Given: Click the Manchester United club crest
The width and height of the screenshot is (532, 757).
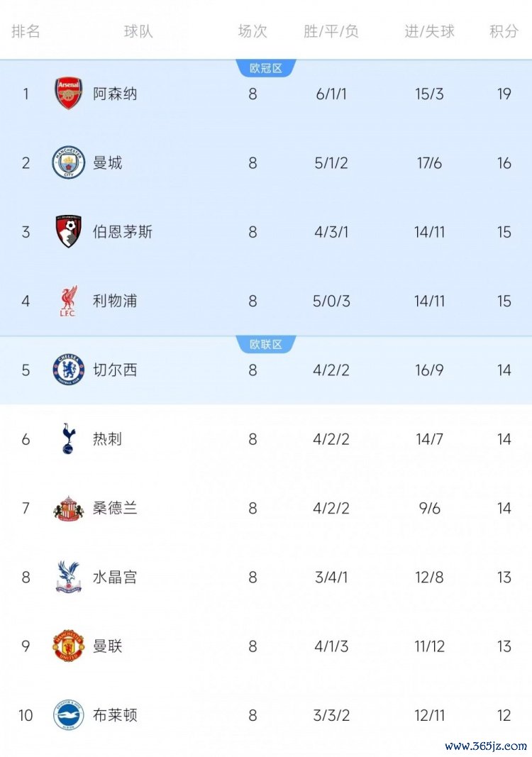Looking at the screenshot, I should click(x=69, y=646).
